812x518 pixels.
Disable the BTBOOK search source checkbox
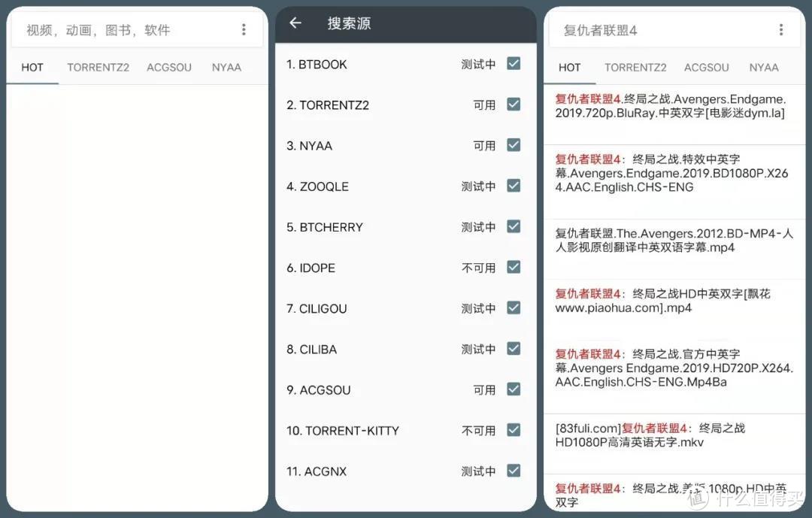(514, 64)
